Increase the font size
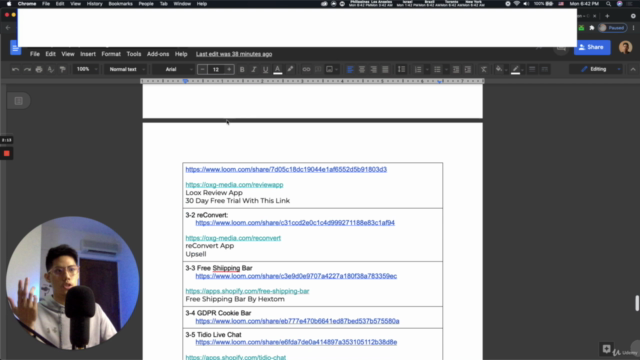 tap(229, 69)
